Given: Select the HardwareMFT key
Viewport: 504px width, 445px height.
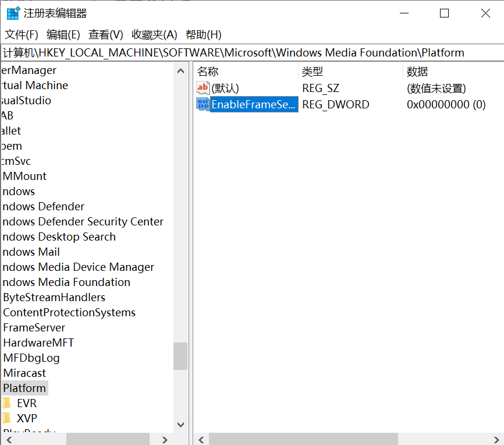Looking at the screenshot, I should click(38, 342).
